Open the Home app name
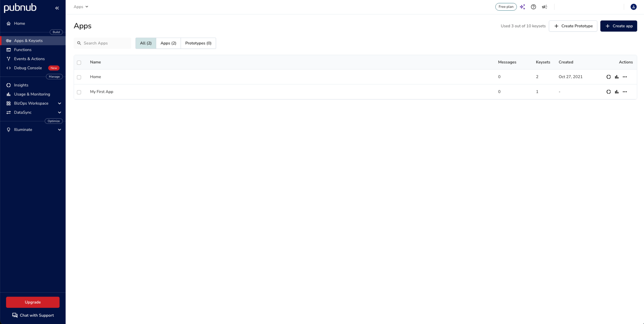The image size is (644, 324). [x=96, y=77]
